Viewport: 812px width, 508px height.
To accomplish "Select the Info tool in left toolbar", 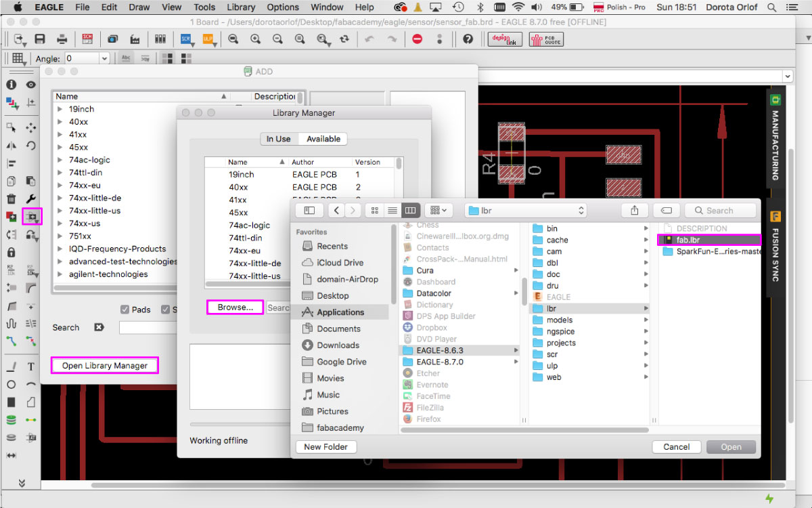I will [x=12, y=85].
